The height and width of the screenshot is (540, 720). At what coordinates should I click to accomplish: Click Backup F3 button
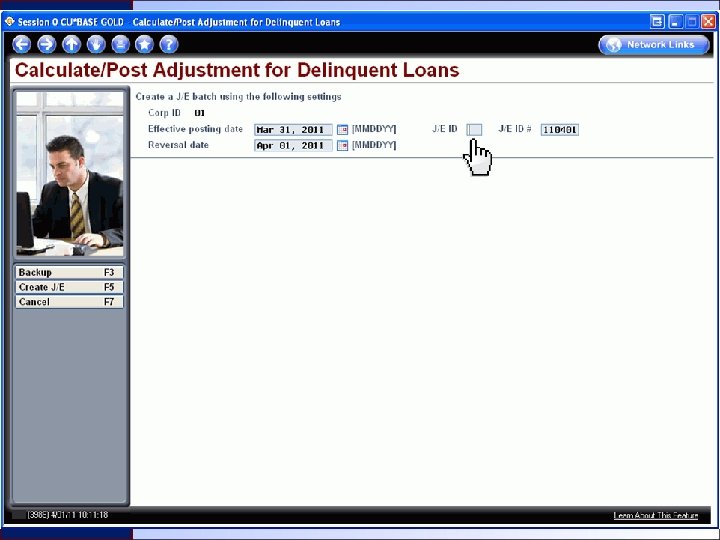coord(69,272)
